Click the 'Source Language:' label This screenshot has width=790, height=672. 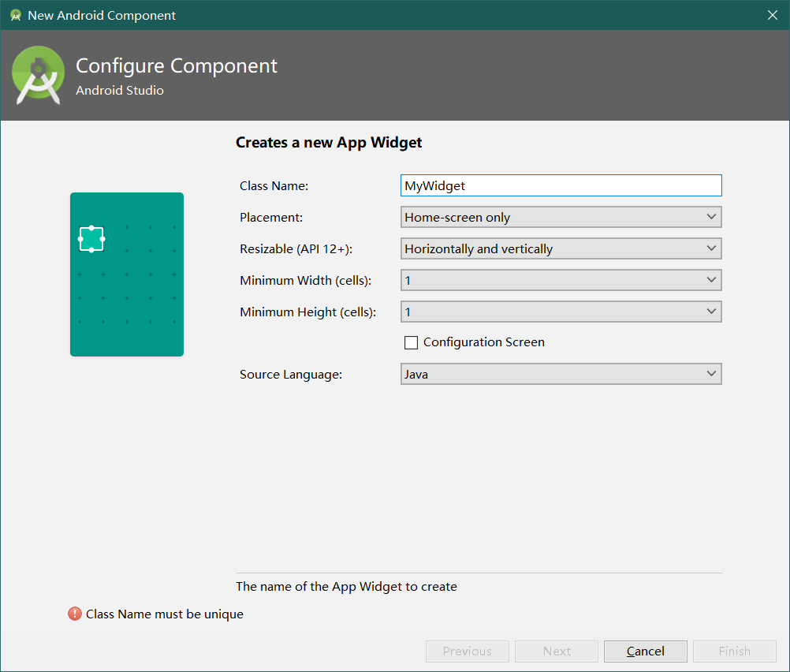tap(291, 375)
